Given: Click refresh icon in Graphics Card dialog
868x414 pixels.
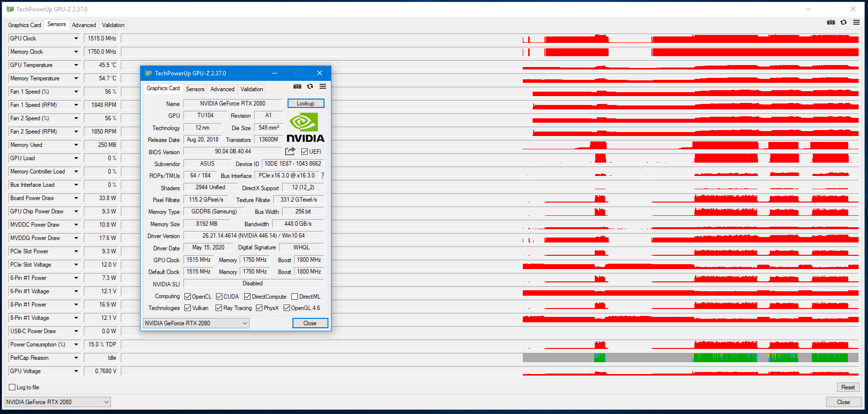Looking at the screenshot, I should coord(310,86).
